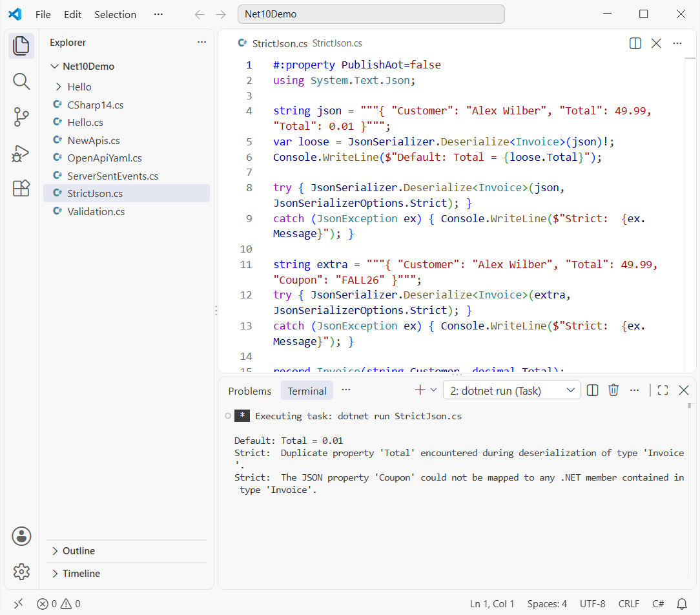Click Ln 1, Col 1 in status bar
This screenshot has width=700, height=615.
tap(492, 604)
